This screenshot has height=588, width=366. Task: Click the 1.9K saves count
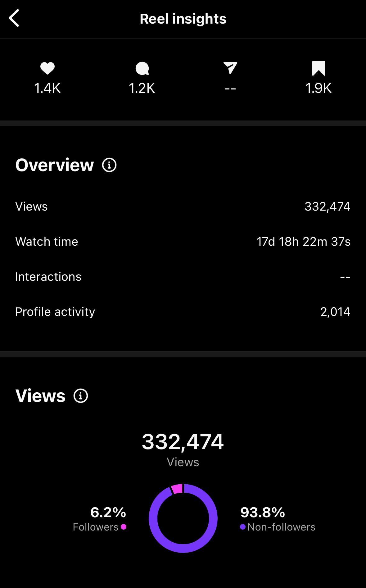click(319, 89)
